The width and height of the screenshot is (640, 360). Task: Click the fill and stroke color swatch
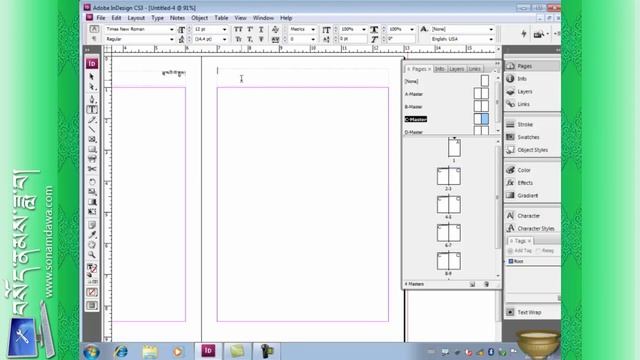92,268
